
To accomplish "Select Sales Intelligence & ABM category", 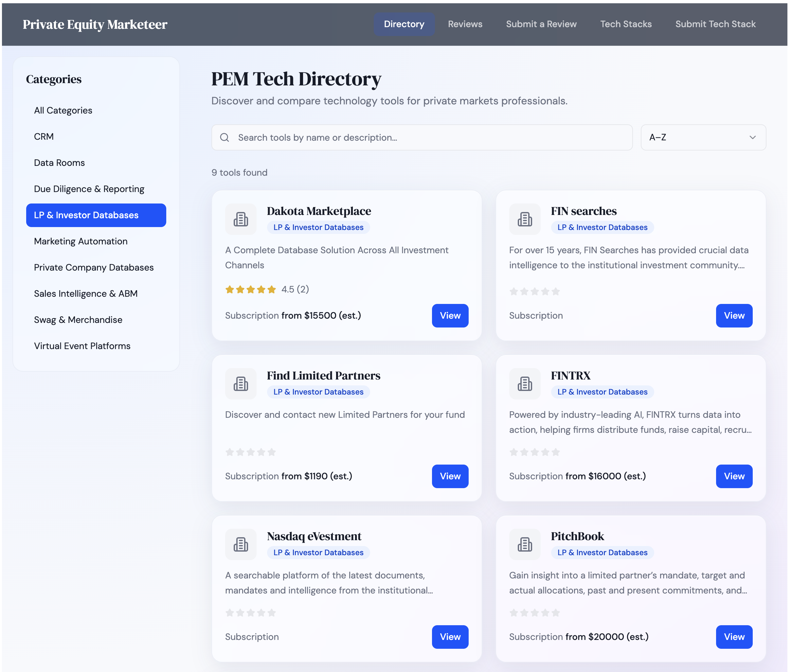I will pos(96,294).
